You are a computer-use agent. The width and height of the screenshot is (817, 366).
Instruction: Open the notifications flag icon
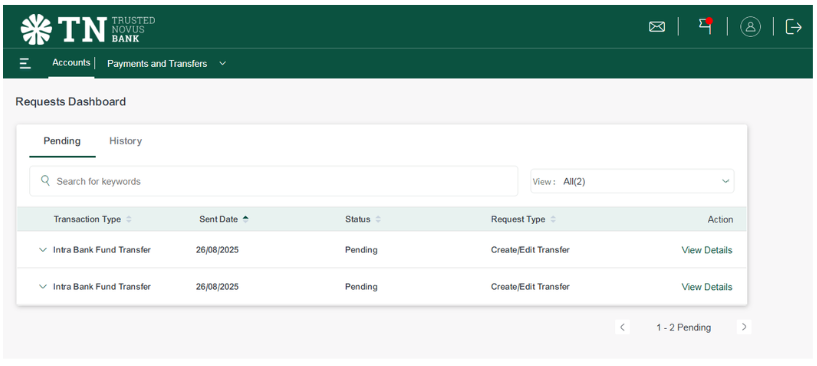pyautogui.click(x=705, y=26)
